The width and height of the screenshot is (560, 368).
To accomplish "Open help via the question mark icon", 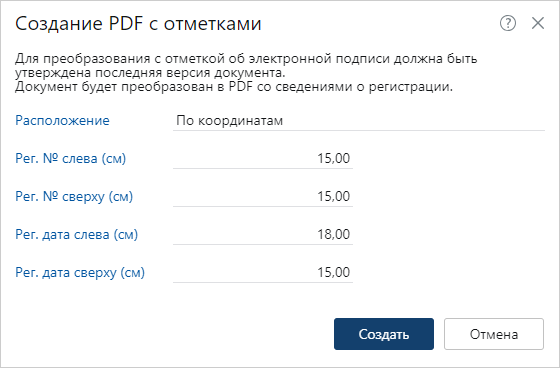I will pos(508,24).
